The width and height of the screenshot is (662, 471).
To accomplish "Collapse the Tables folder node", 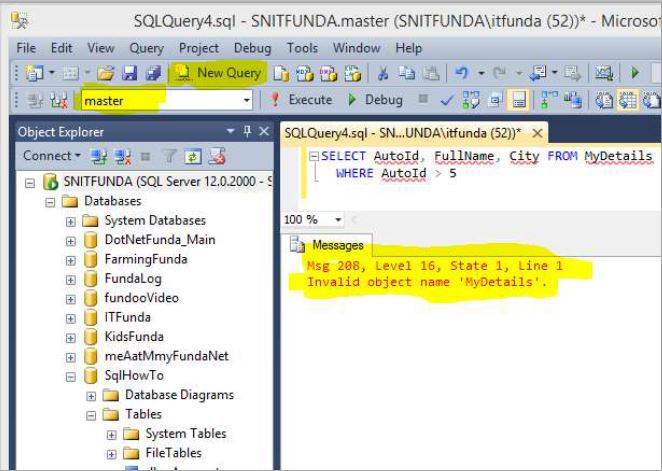I will click(x=91, y=415).
